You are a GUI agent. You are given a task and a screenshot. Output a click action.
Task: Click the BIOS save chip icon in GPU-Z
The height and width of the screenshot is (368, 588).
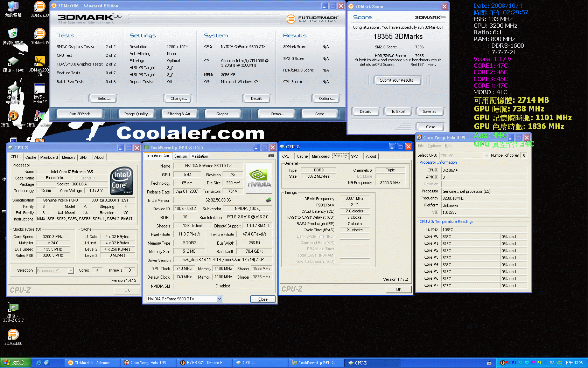coord(268,200)
